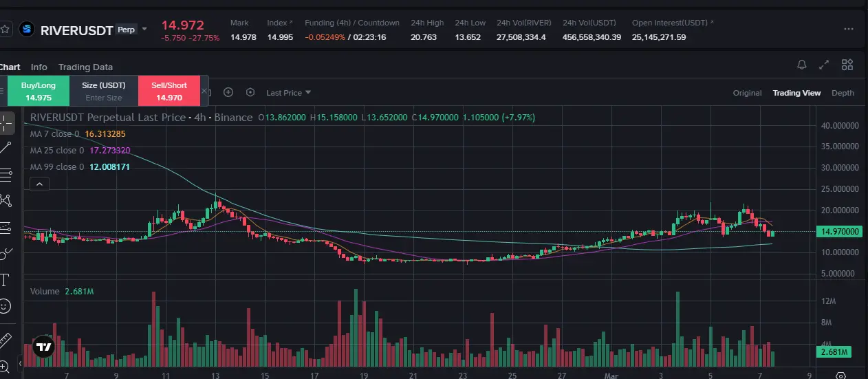Click the RIVERUSDT coin logo icon
Screen dimensions: 868x379
point(27,30)
